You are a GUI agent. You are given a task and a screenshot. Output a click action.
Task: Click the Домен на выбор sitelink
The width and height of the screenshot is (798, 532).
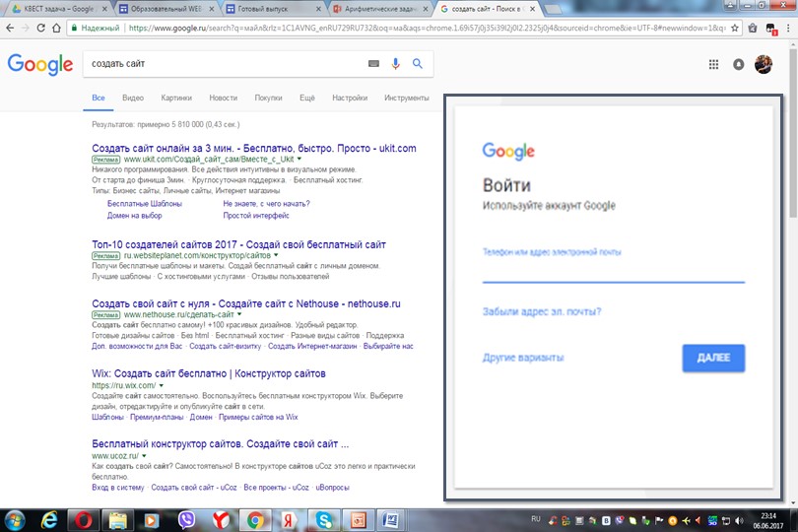point(134,216)
